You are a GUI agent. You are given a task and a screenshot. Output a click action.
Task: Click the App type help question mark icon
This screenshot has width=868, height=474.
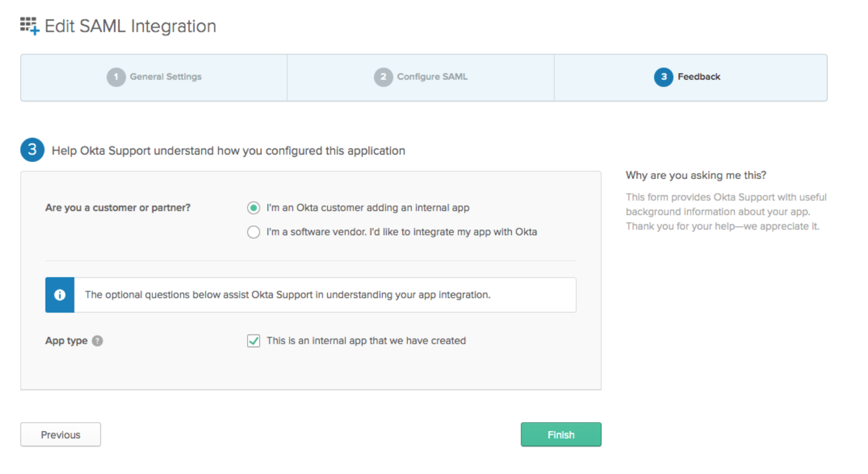98,341
